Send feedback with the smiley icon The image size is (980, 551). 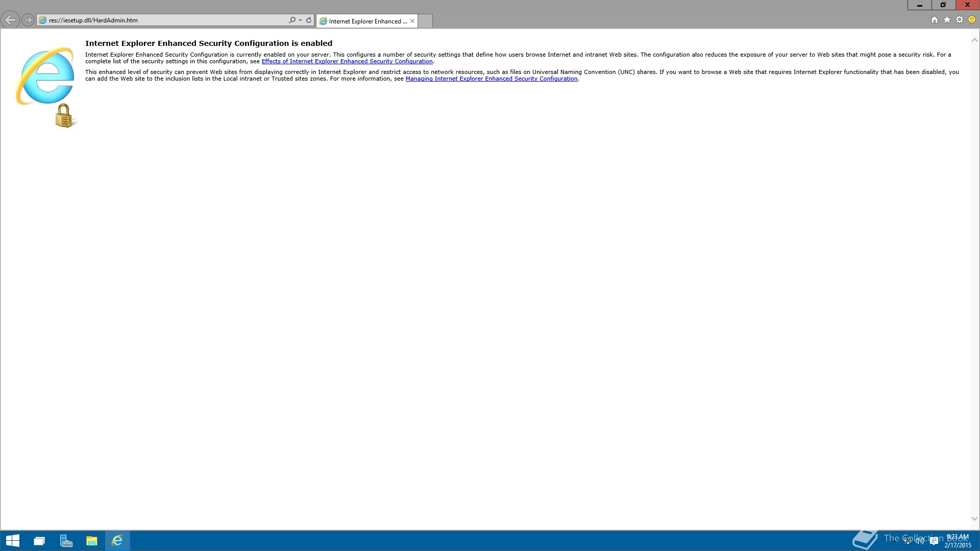[972, 20]
